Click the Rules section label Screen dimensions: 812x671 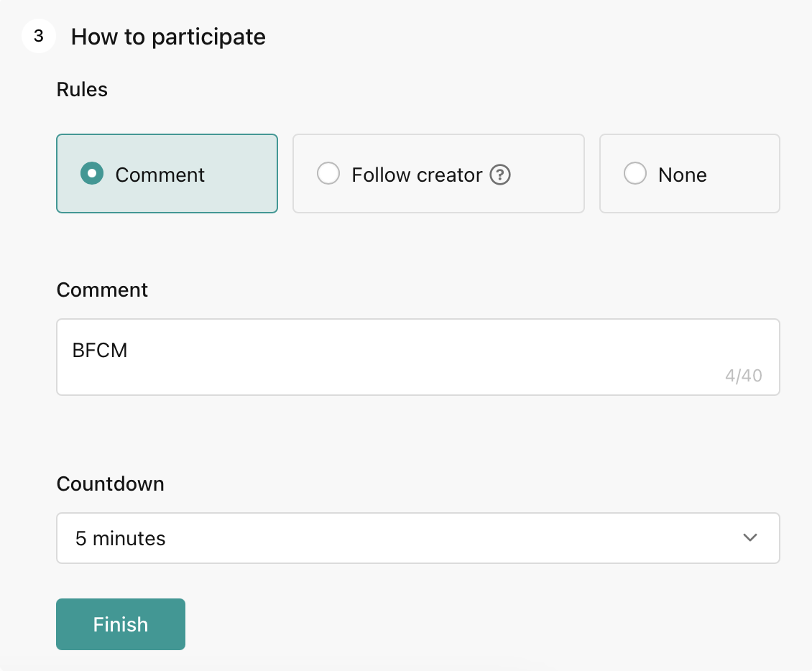tap(82, 90)
